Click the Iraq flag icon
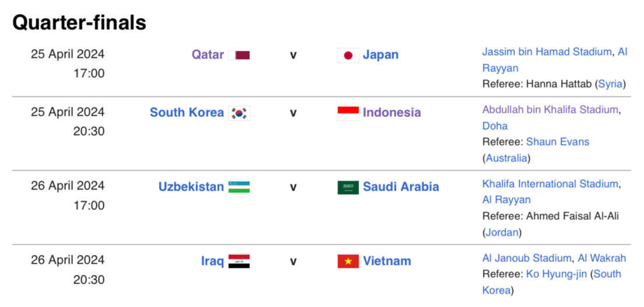This screenshot has width=644, height=307. (239, 261)
